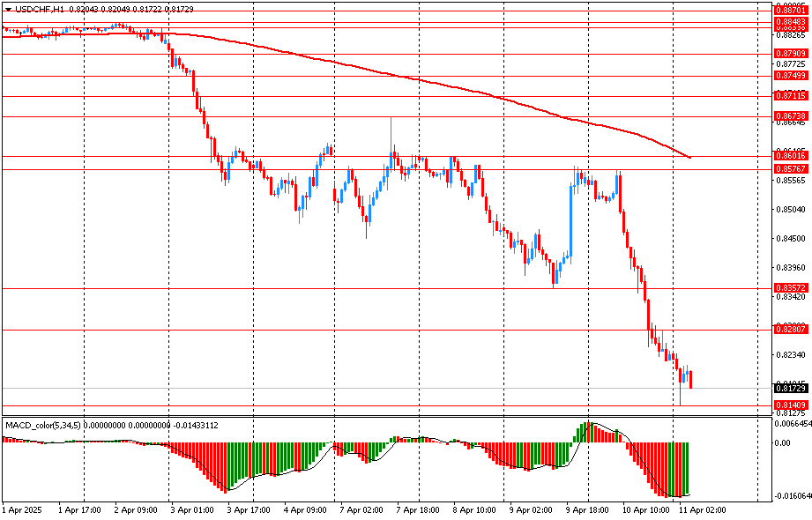The image size is (812, 520).
Task: Click the MACD 0.00 zero level label
Action: 781,442
